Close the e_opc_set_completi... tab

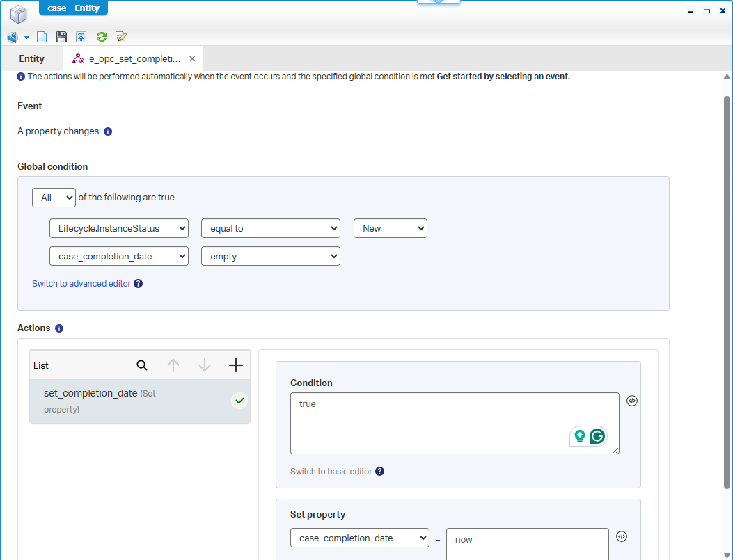tap(192, 59)
